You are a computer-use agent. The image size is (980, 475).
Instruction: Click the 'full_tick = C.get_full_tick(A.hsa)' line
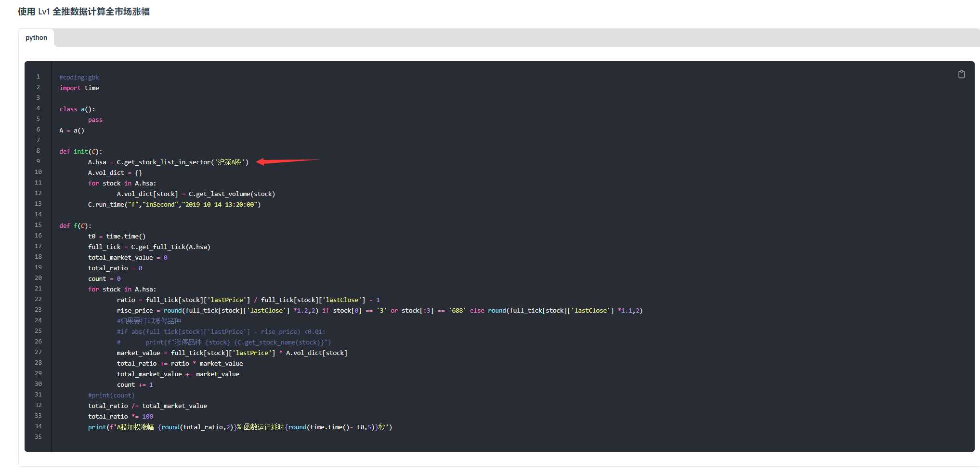click(149, 247)
